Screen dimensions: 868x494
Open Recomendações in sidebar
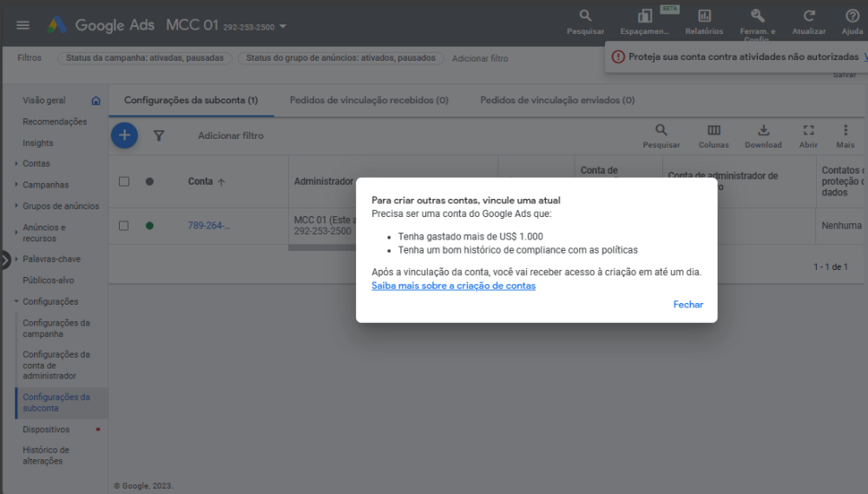click(55, 122)
